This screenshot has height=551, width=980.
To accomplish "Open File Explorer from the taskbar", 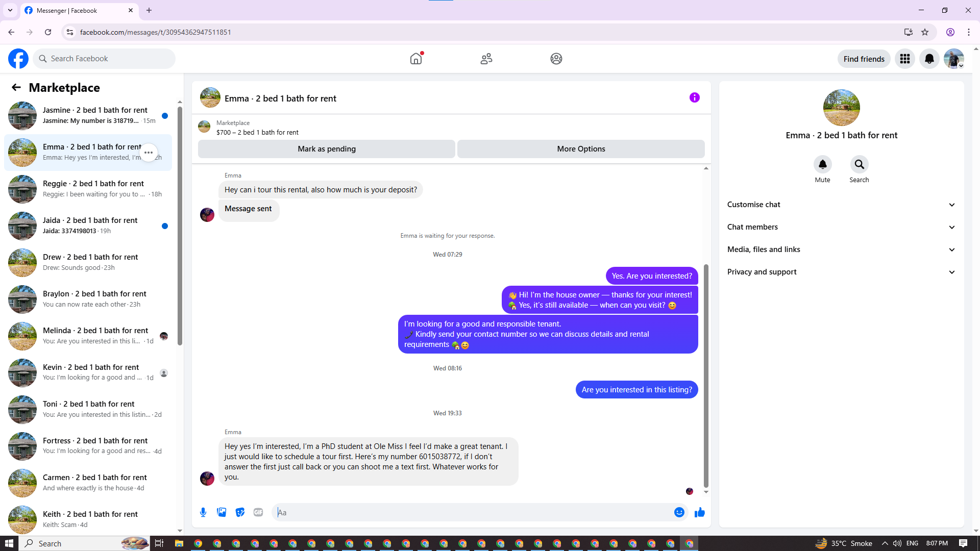I will [179, 543].
